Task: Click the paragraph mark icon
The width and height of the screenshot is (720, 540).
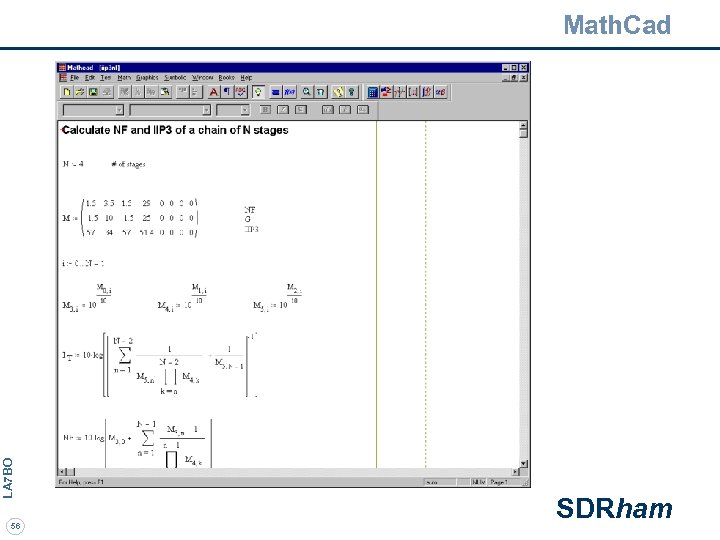Action: (227, 92)
